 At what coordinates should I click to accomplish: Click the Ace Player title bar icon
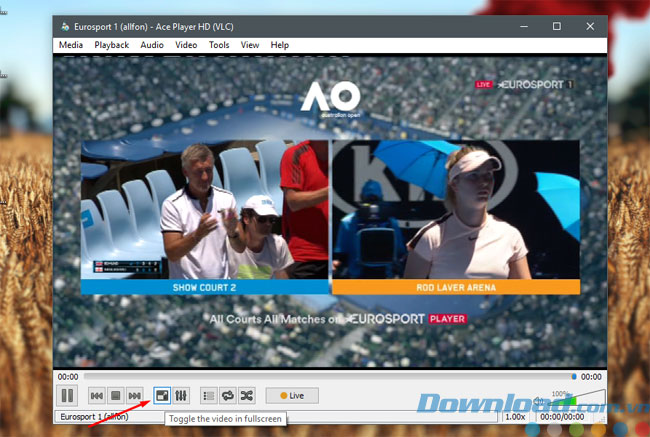tap(65, 25)
